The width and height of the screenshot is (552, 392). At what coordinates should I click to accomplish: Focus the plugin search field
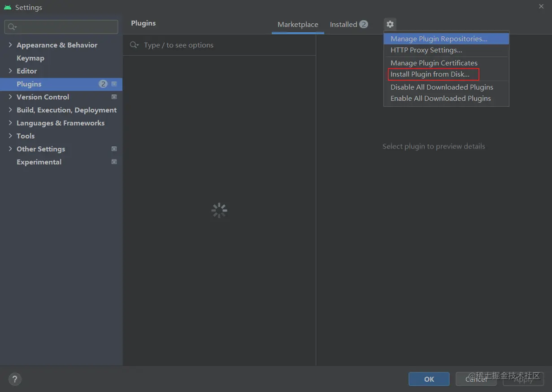(220, 45)
